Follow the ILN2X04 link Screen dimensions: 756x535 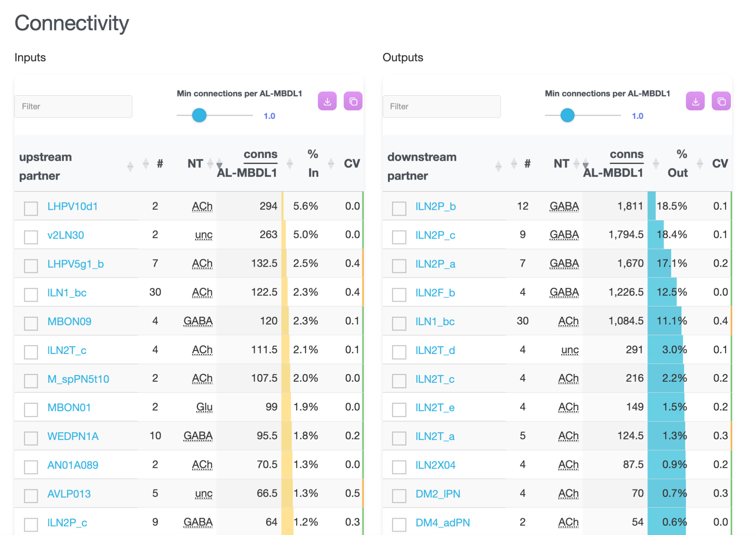click(x=436, y=465)
